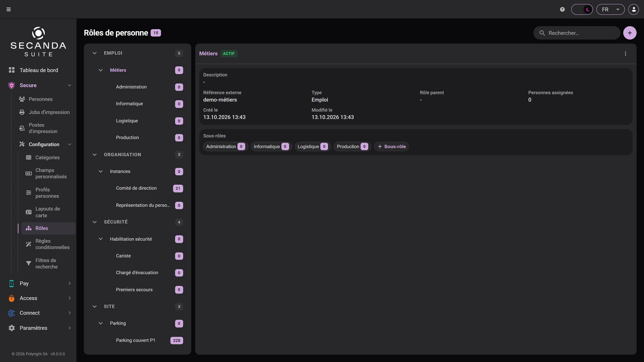
Task: Collapse the Instances tree node chevron
Action: (101, 172)
